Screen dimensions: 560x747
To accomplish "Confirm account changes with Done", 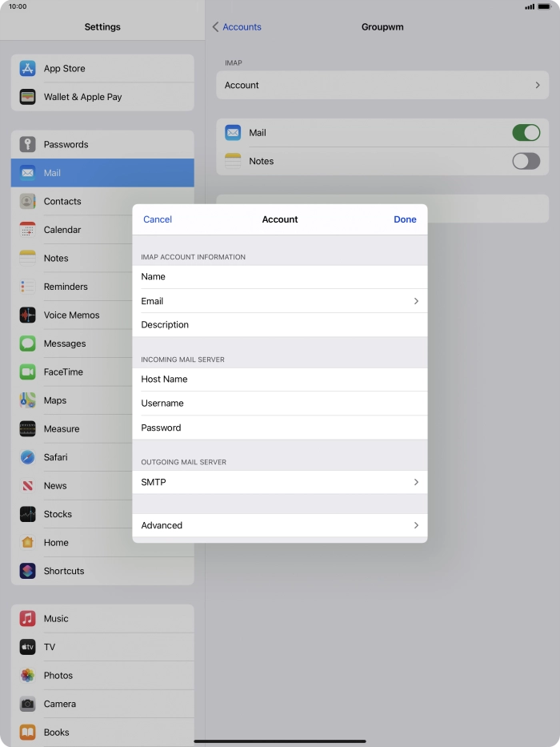I will [x=406, y=219].
